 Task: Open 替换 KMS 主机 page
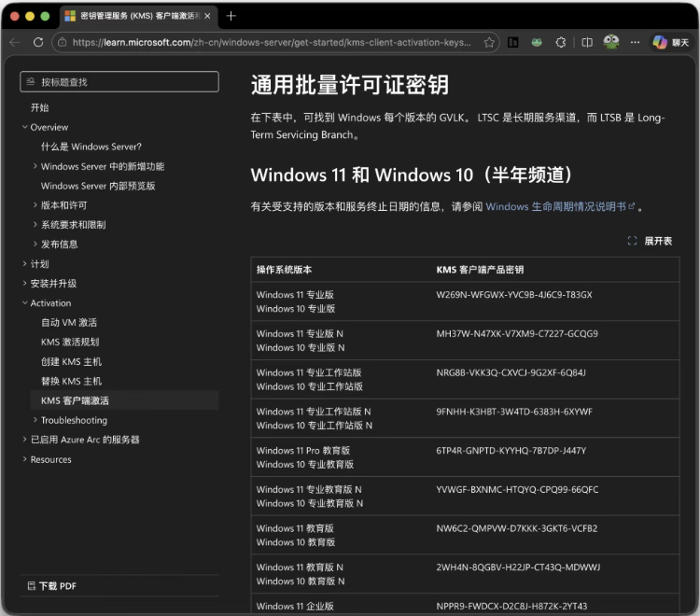tap(72, 381)
